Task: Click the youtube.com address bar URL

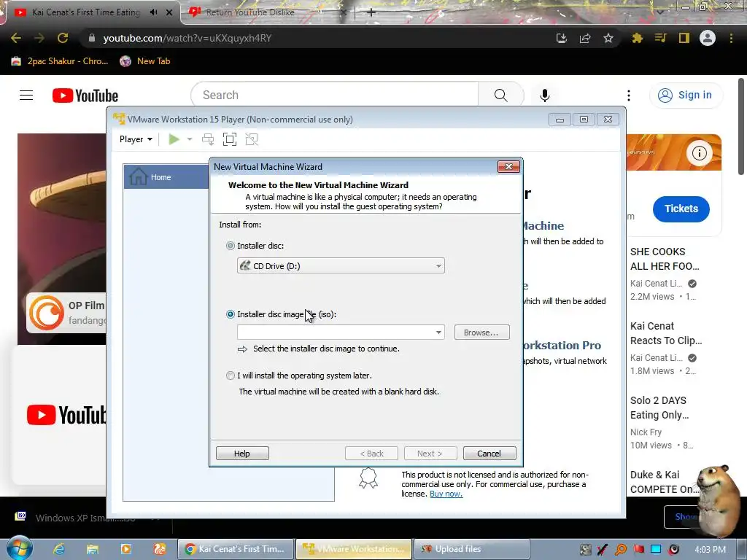Action: click(x=187, y=38)
